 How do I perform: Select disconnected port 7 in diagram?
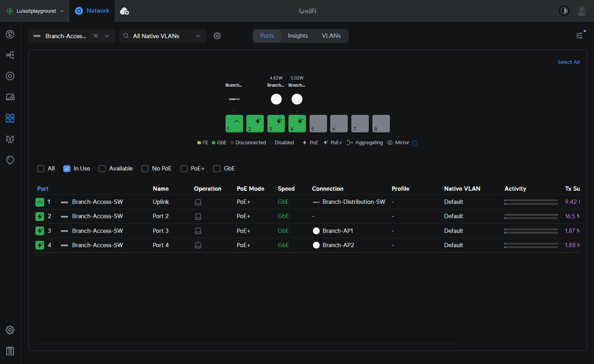pos(360,124)
